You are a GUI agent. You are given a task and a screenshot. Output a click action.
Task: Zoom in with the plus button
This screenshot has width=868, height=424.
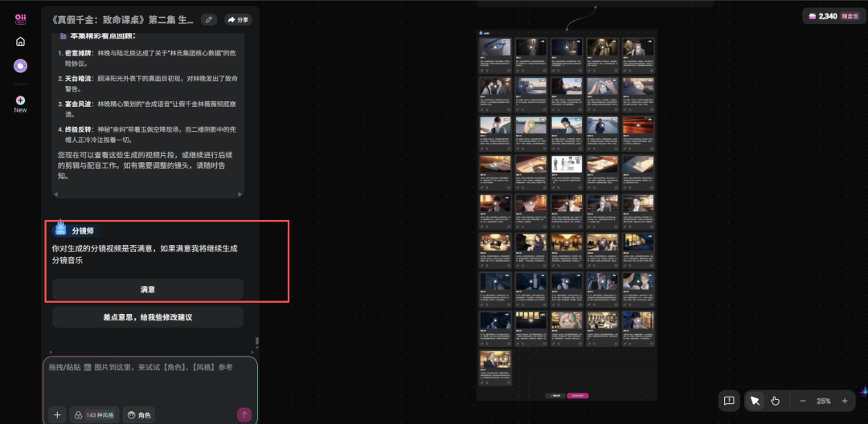845,401
